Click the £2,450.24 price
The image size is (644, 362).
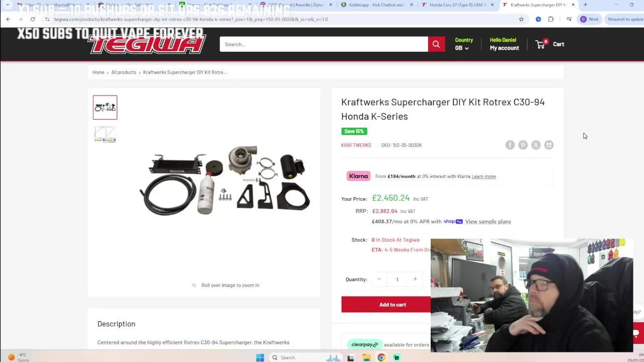coord(391,198)
